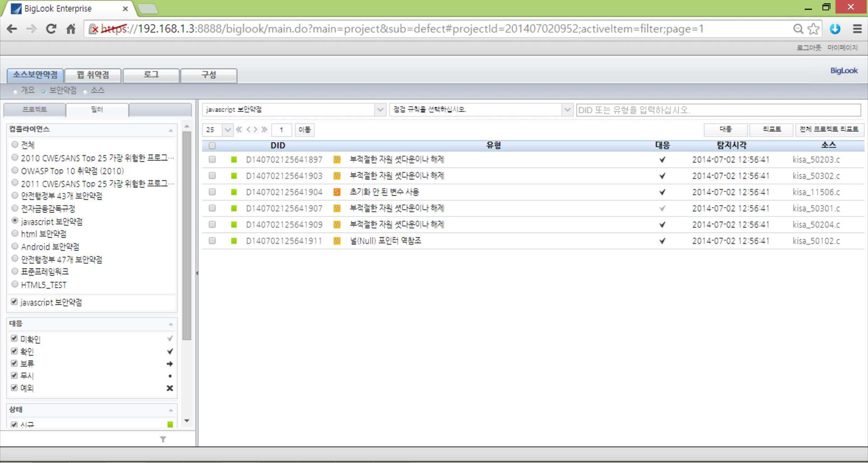
Task: Go to next page single-right arrow
Action: coord(255,130)
